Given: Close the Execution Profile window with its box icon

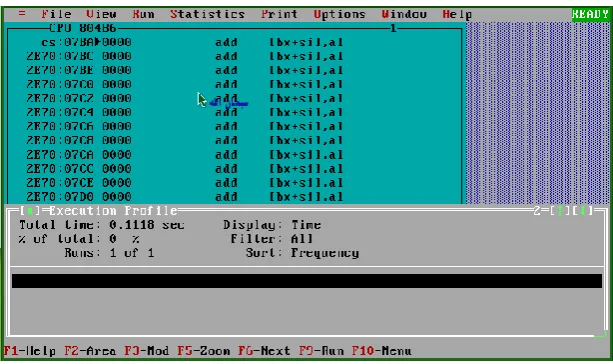Looking at the screenshot, I should point(30,211).
